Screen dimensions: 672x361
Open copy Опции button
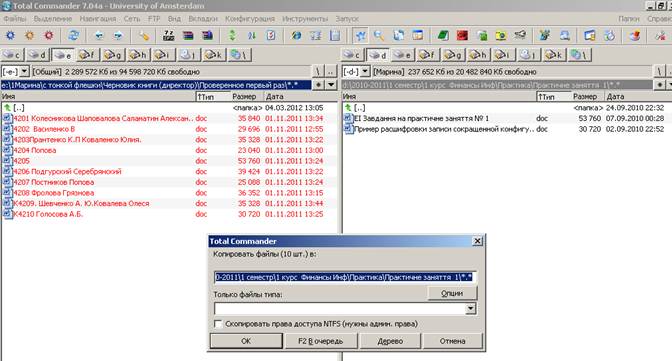pos(452,293)
